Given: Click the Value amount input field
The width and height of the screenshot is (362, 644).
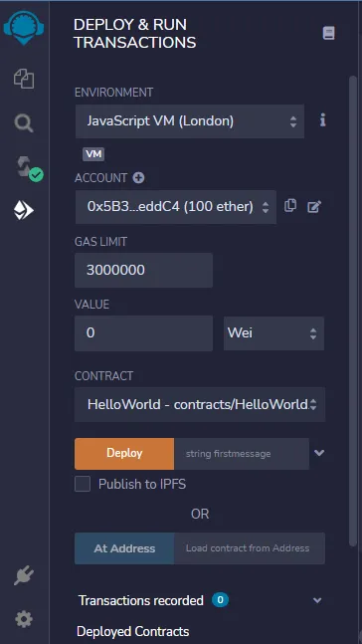Looking at the screenshot, I should [143, 333].
